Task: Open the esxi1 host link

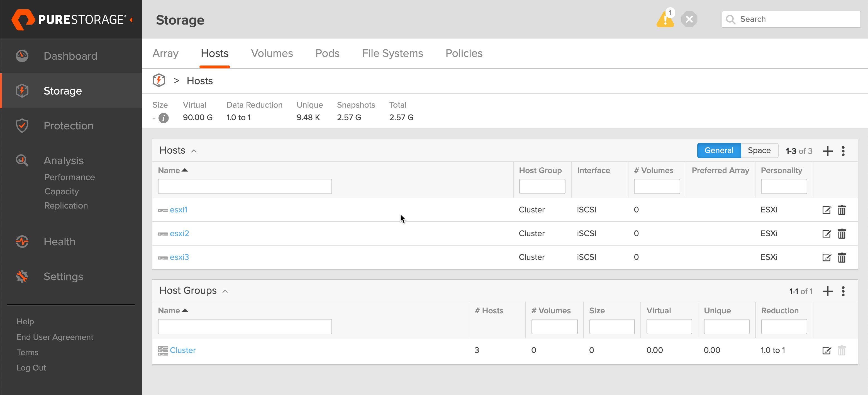Action: pyautogui.click(x=178, y=210)
